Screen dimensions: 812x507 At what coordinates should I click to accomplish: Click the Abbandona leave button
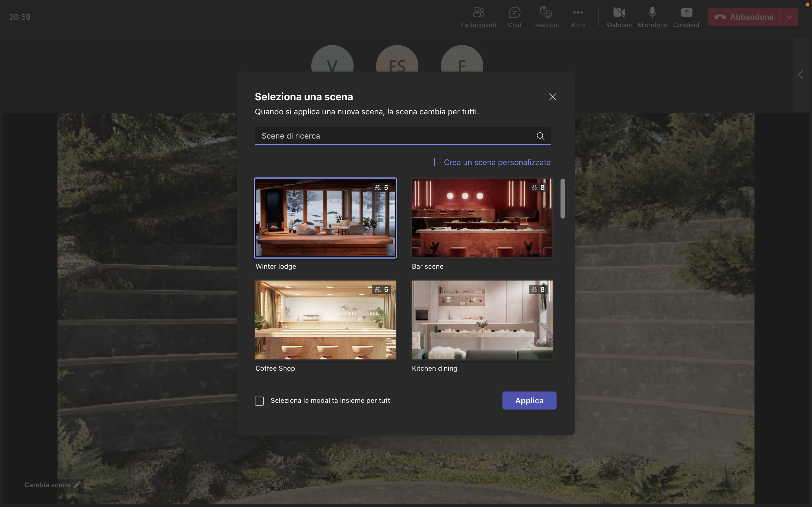[x=744, y=17]
